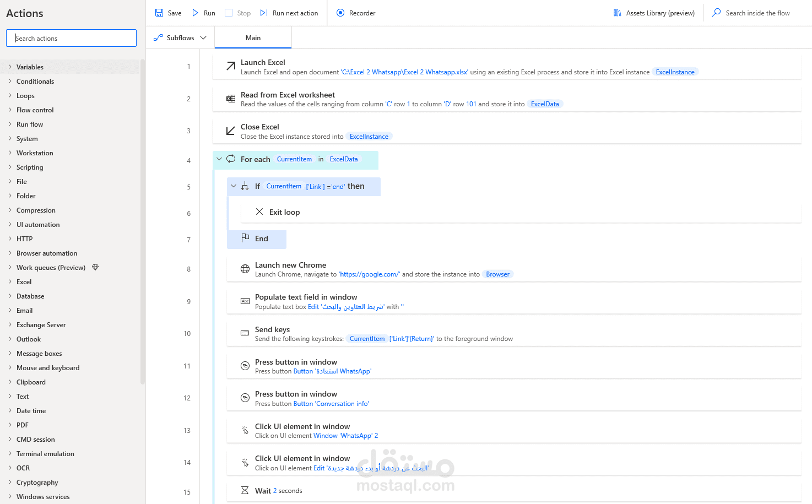The height and width of the screenshot is (504, 812).
Task: Click the Save disk icon
Action: click(159, 13)
